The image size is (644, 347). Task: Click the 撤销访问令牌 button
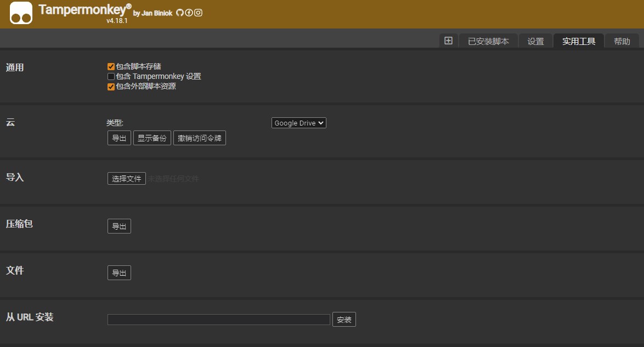click(200, 138)
